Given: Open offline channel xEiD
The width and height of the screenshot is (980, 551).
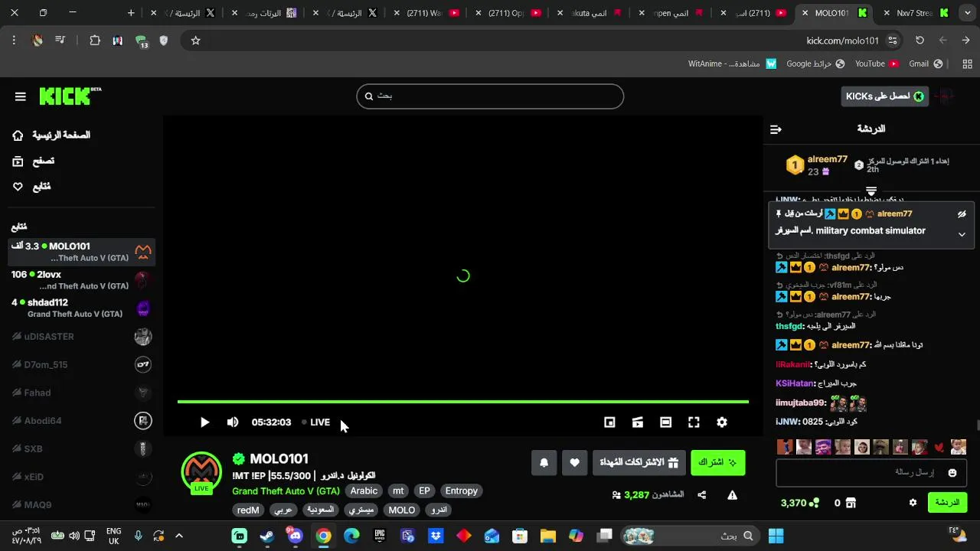Looking at the screenshot, I should point(81,477).
